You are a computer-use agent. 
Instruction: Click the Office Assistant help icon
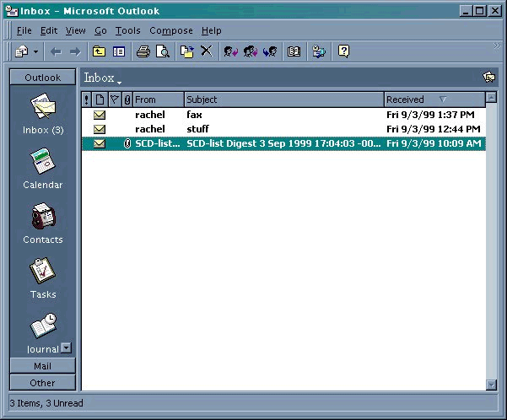pos(343,51)
